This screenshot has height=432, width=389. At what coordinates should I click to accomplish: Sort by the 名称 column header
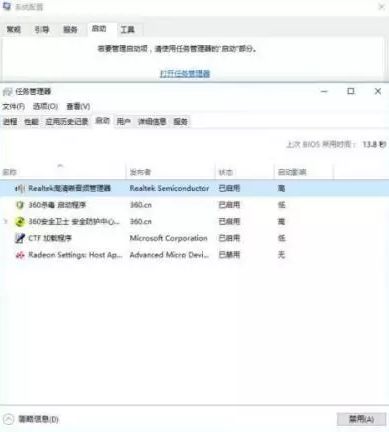(x=63, y=172)
